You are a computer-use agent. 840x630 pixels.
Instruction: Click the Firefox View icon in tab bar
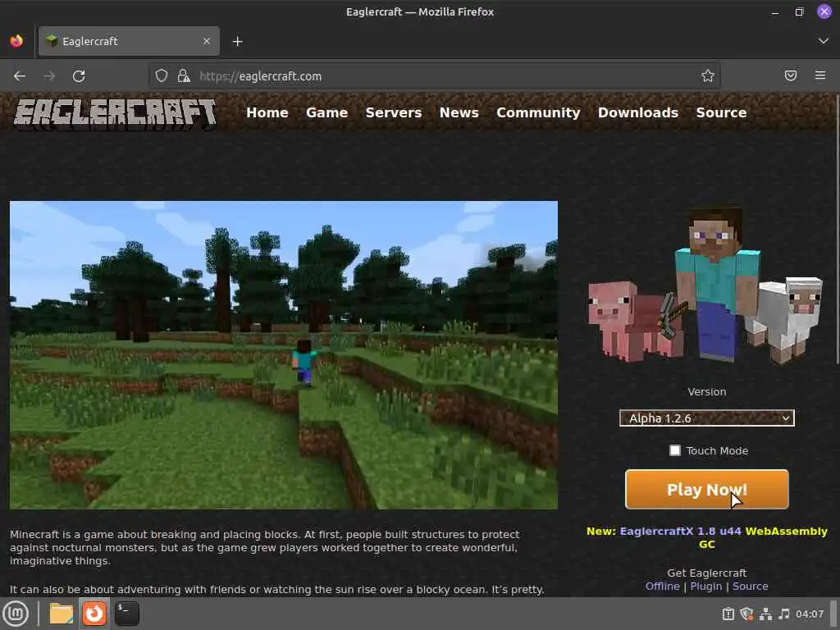tap(16, 41)
